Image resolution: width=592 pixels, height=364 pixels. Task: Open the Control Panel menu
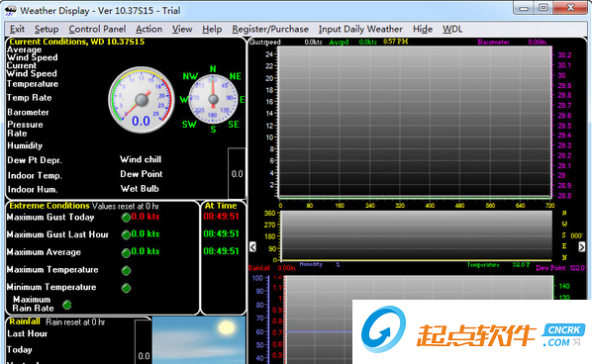click(x=97, y=29)
